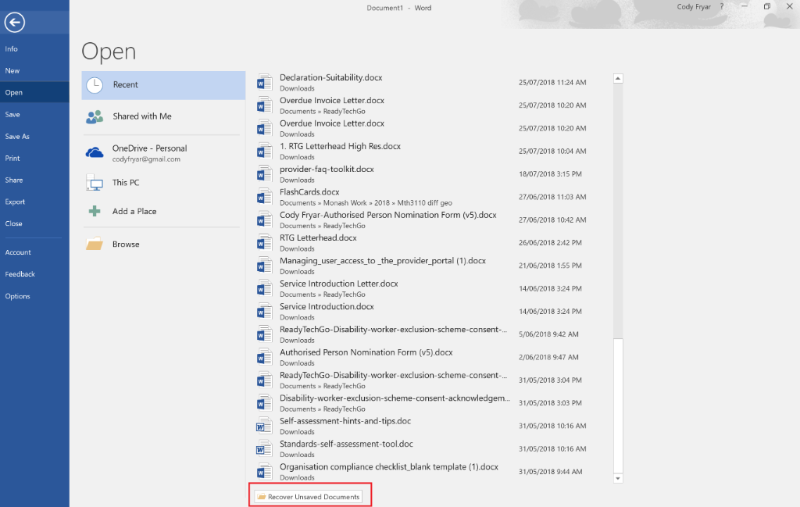800x507 pixels.
Task: Select New in the sidebar
Action: click(34, 71)
